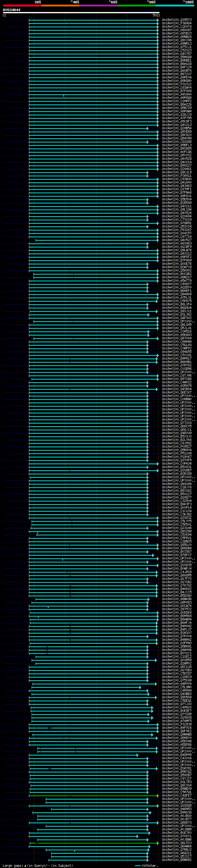Select hit label UniRef100_Q66JI1
197x868 pixels.
[177, 430]
